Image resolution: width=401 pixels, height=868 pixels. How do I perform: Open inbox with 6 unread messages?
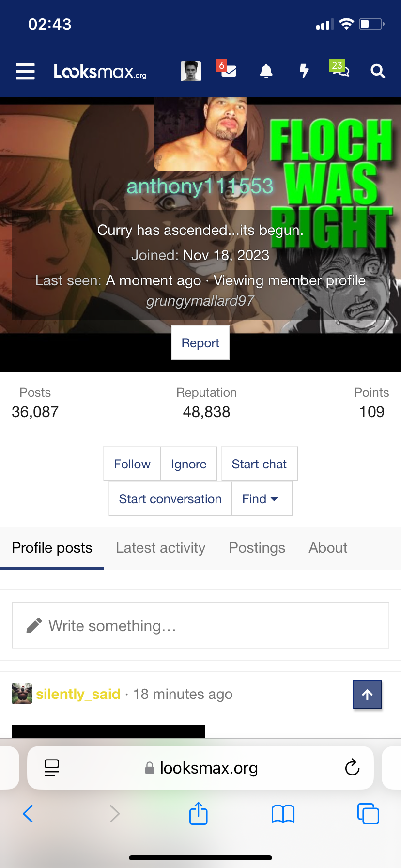[x=228, y=71]
